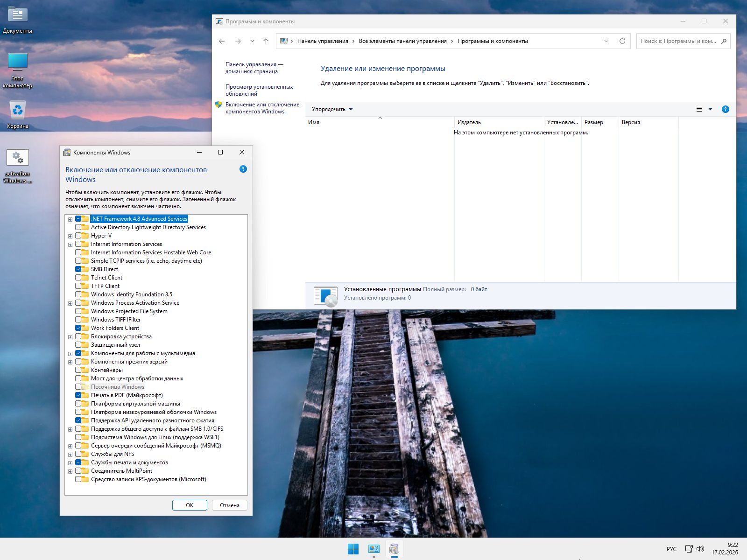Click the volume icon in the system tray
The width and height of the screenshot is (747, 560).
point(700,549)
